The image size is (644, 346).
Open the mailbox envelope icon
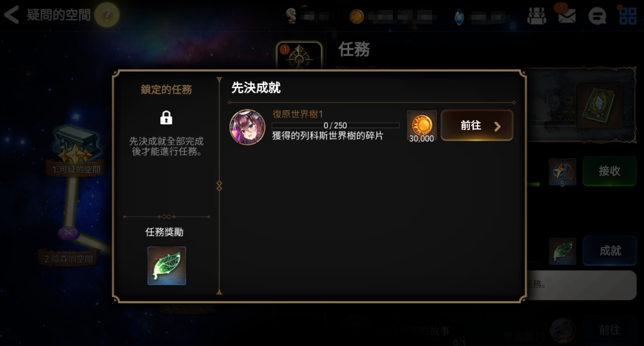(x=567, y=16)
